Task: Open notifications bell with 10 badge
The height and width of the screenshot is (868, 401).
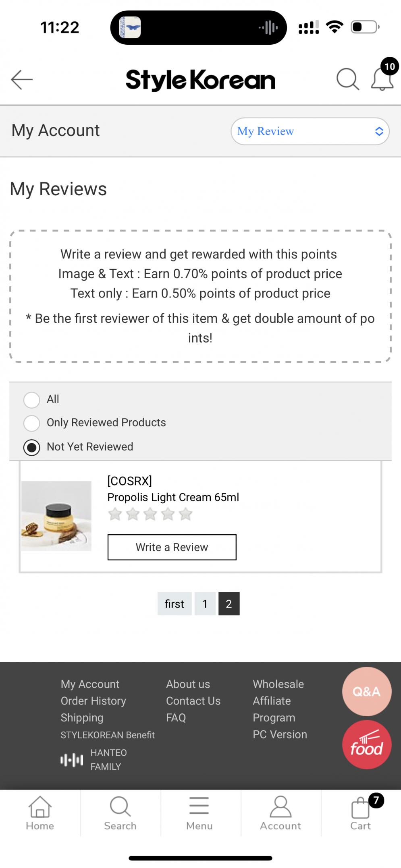Action: [382, 79]
